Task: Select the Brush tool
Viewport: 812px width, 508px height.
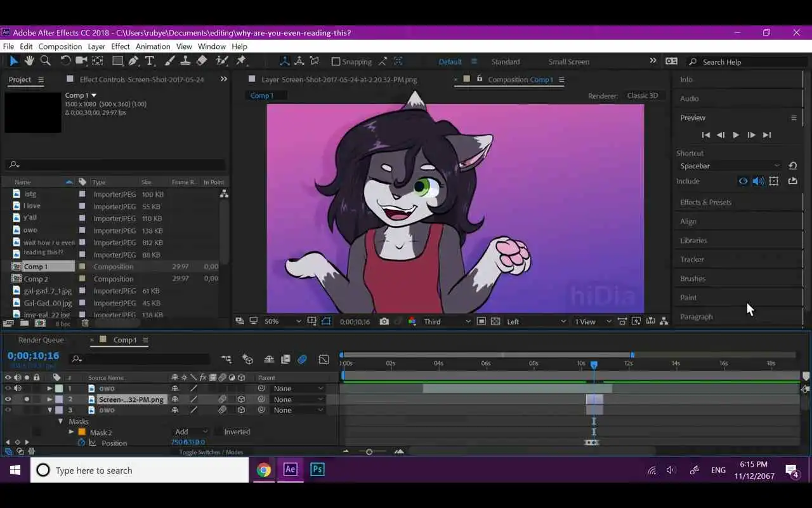Action: click(x=170, y=61)
